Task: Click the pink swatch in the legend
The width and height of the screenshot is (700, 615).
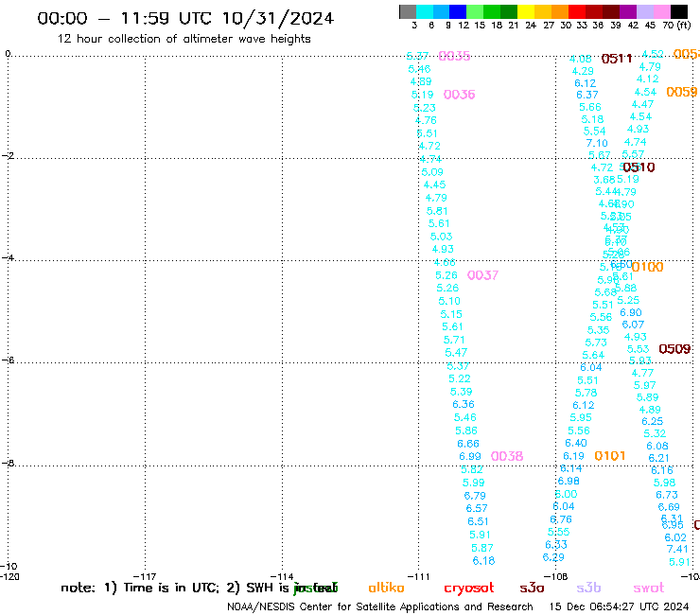Action: [662, 11]
